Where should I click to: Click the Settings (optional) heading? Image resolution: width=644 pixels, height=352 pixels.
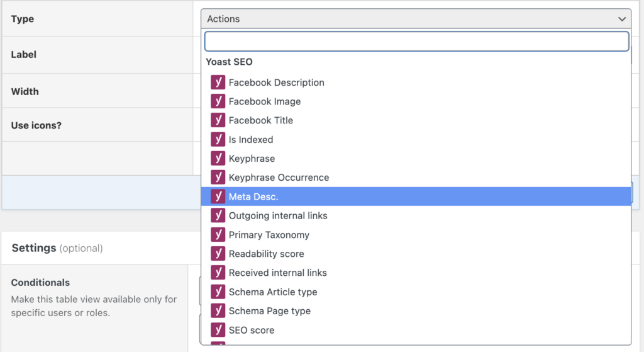57,248
